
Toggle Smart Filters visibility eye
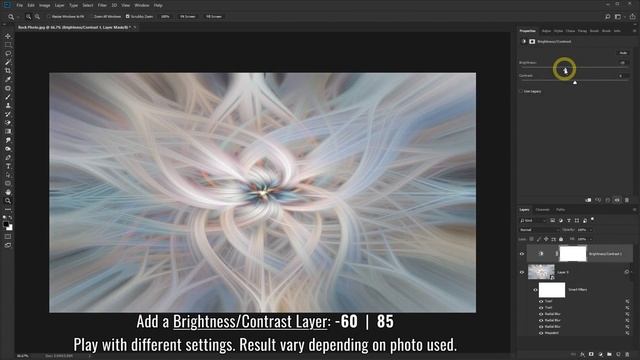coord(535,290)
